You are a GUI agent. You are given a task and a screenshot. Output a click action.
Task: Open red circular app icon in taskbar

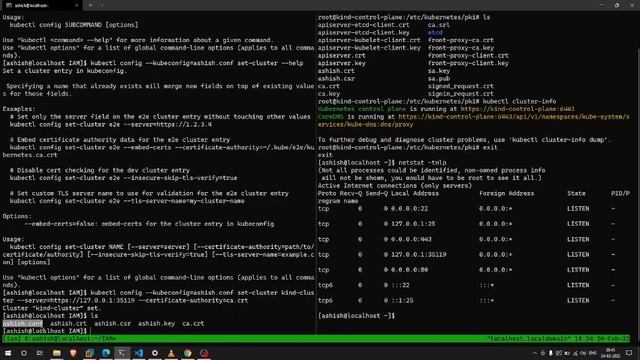coord(204,353)
